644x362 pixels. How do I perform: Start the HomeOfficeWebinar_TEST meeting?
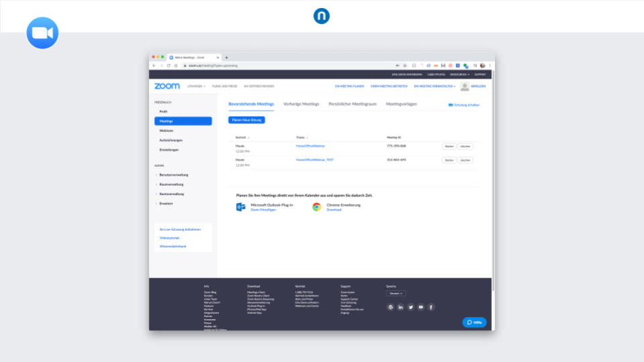pyautogui.click(x=449, y=160)
